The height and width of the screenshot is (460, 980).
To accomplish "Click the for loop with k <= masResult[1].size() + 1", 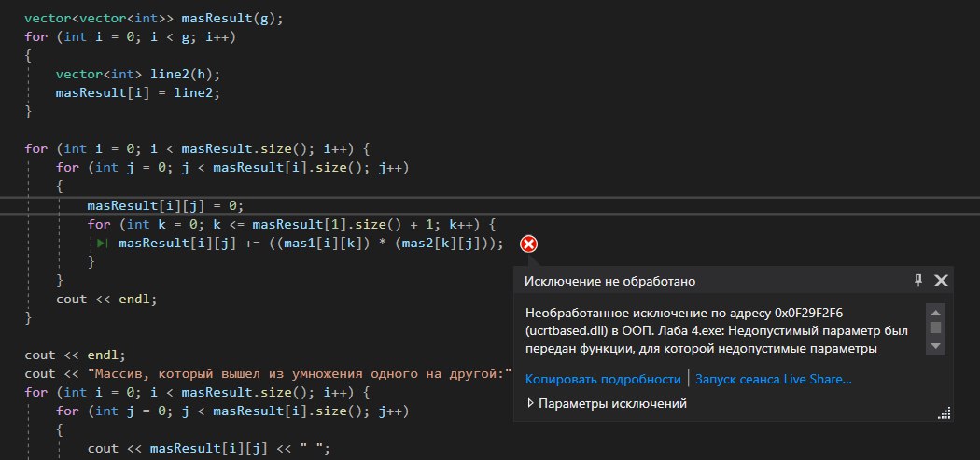I will click(291, 224).
